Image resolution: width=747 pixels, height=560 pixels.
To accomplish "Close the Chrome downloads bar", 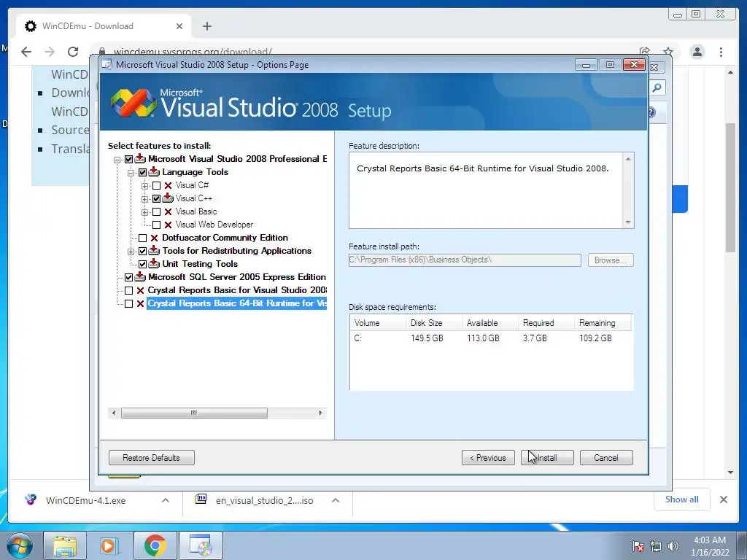I will (x=723, y=499).
